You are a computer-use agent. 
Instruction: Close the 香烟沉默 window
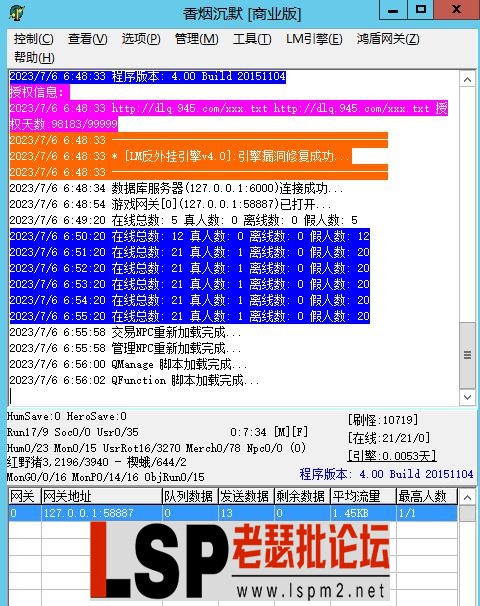point(456,10)
